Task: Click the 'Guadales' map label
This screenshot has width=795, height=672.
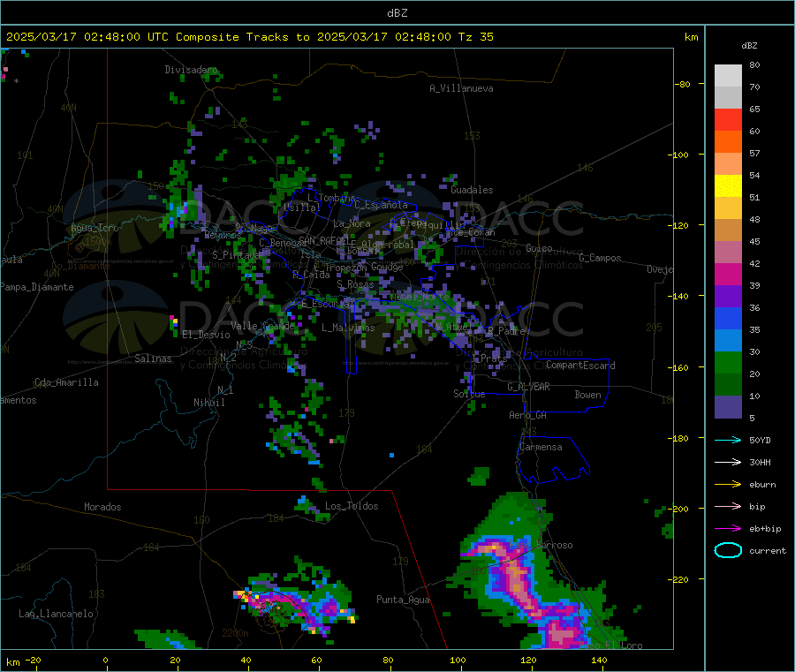Action: (x=472, y=190)
